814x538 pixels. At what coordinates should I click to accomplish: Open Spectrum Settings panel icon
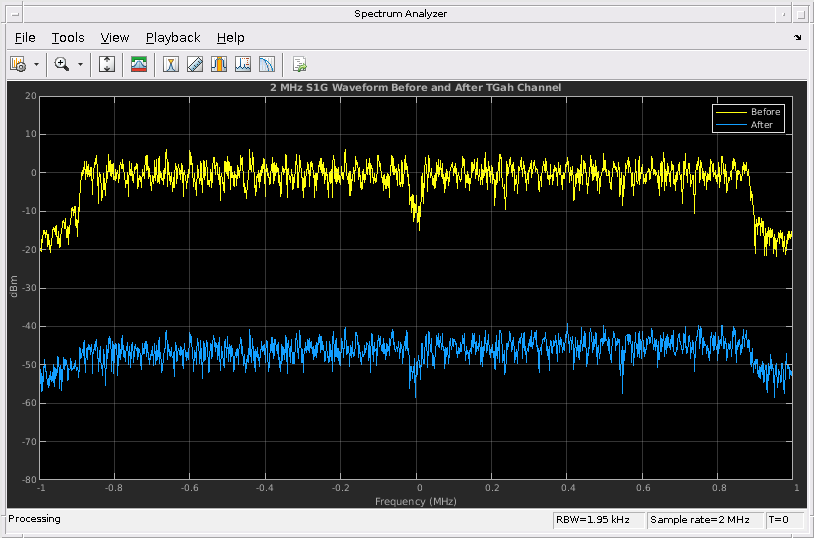click(x=139, y=64)
